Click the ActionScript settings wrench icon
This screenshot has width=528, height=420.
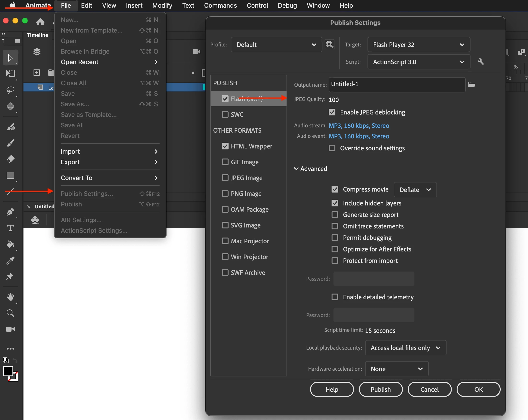pyautogui.click(x=481, y=62)
